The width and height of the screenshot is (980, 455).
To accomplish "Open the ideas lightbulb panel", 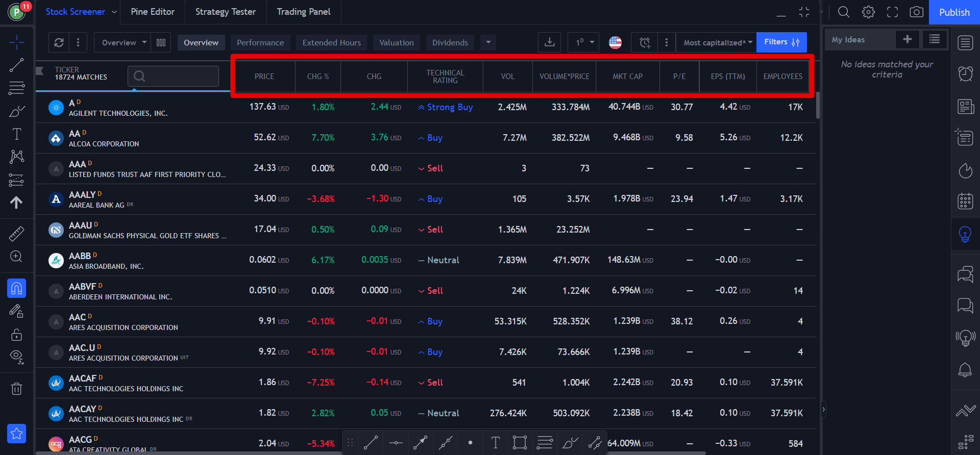I will pos(965,234).
